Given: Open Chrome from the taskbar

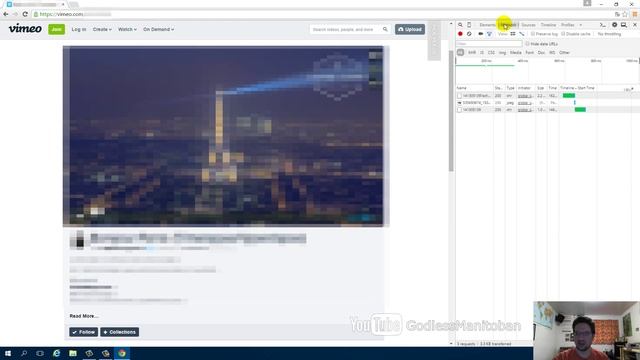Looking at the screenshot, I should pos(122,353).
